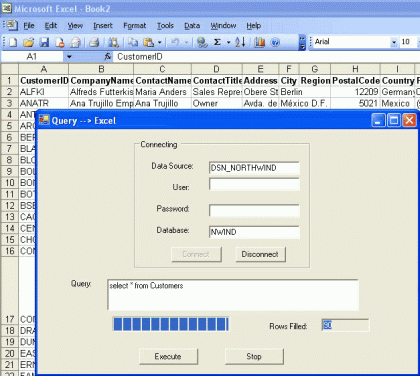420x376 pixels.
Task: Click the Print icon in toolbar
Action: (94, 42)
